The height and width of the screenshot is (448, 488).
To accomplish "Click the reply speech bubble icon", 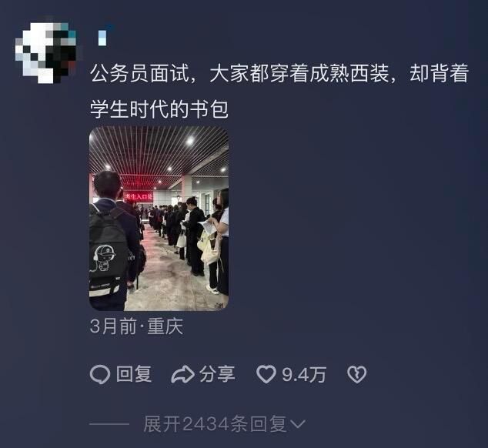I will [100, 374].
